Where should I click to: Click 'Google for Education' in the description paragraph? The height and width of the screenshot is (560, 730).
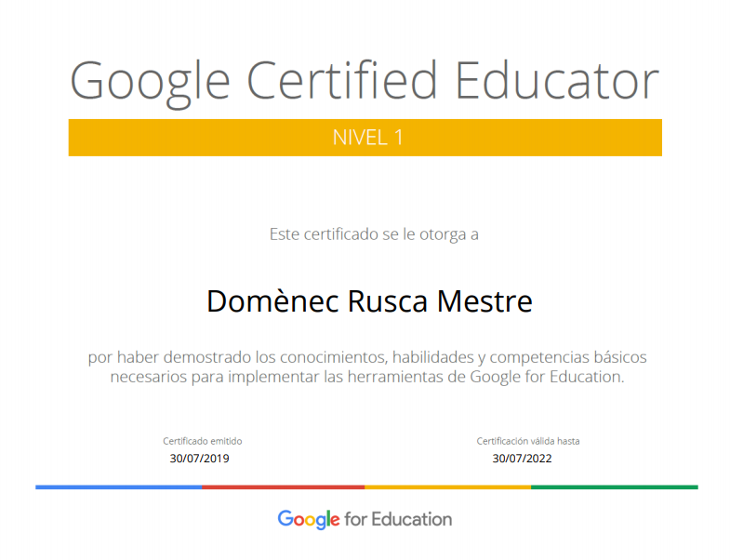click(x=545, y=377)
